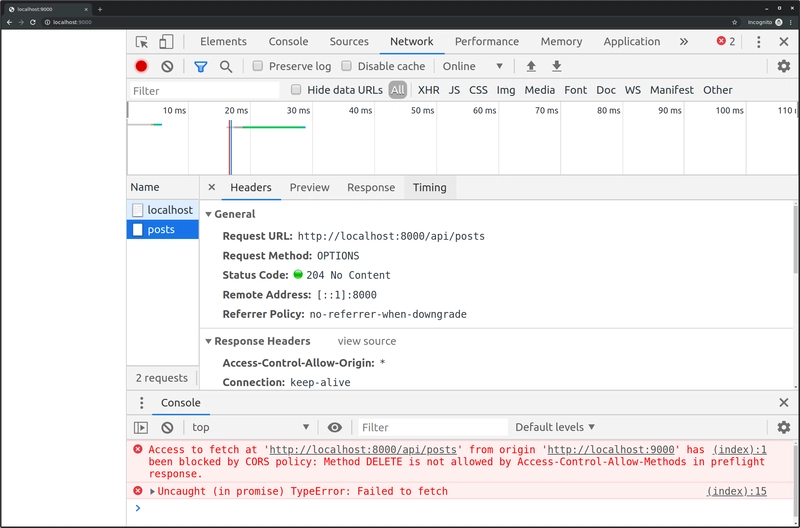Import HAR file with upload arrow
Viewport: 800px width, 528px height.
[531, 66]
